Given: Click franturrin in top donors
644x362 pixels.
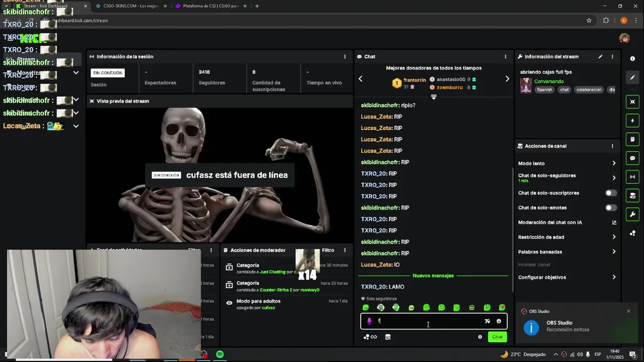Looking at the screenshot, I should 415,80.
